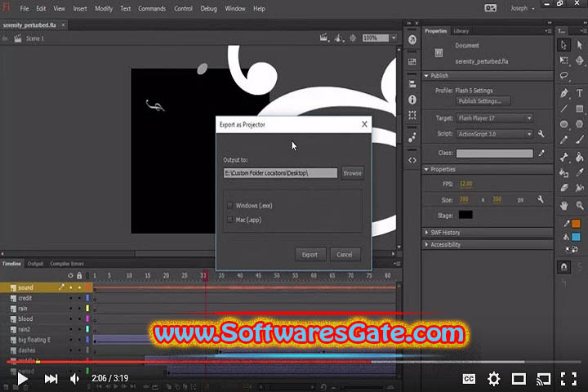
Task: Select the 3D Rotation tool
Action: [x=580, y=60]
